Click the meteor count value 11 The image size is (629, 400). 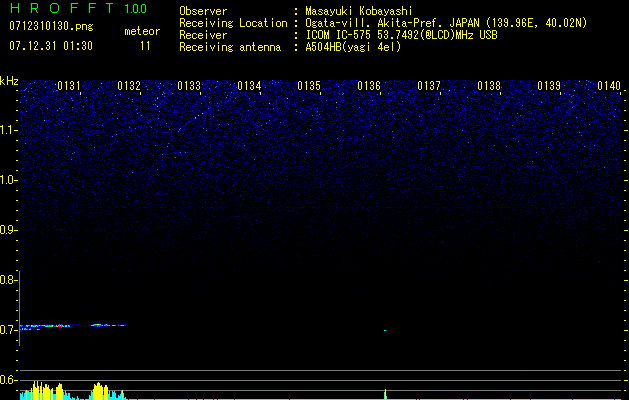[x=145, y=46]
